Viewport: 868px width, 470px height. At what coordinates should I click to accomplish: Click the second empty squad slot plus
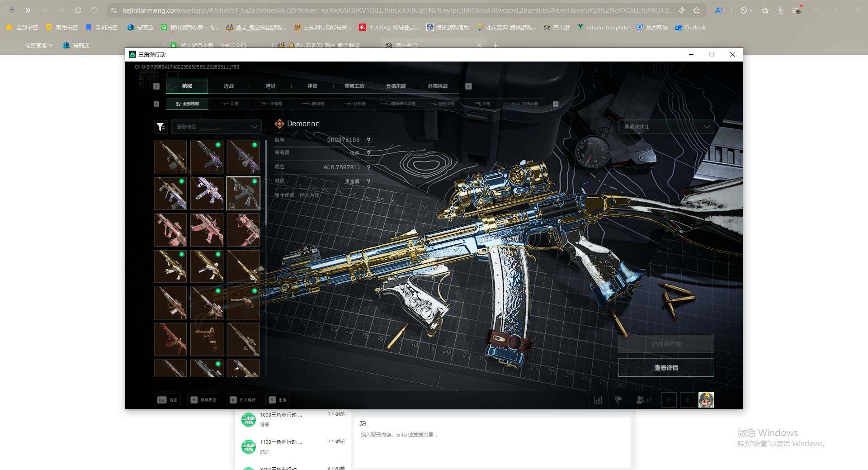pos(687,400)
